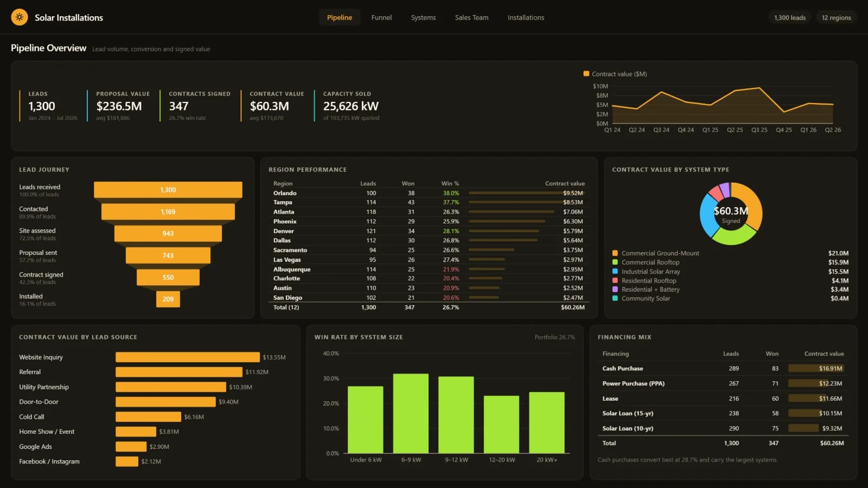Sort region table by Won column header
The image size is (868, 488).
pyautogui.click(x=408, y=183)
